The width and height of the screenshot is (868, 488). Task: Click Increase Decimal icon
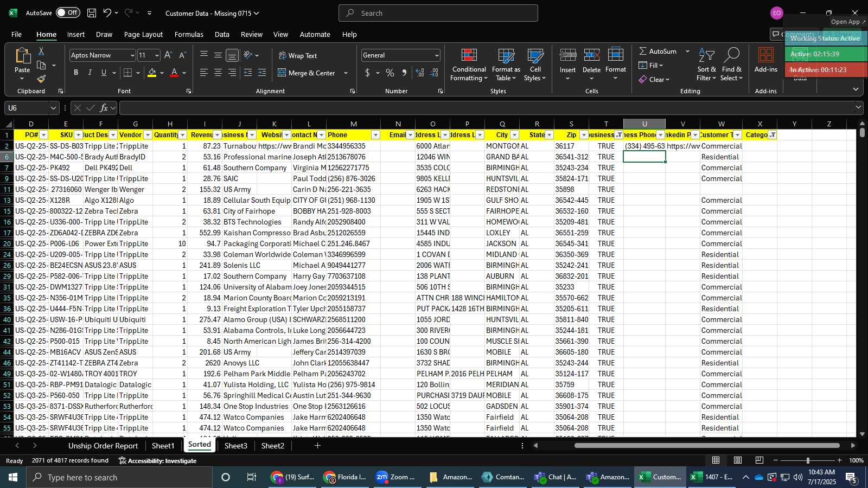(420, 73)
